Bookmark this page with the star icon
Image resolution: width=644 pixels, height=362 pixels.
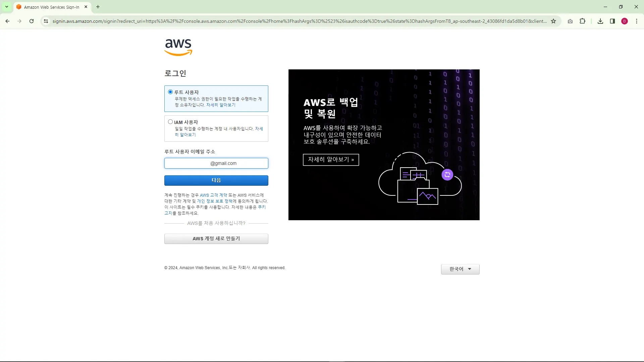[x=553, y=21]
